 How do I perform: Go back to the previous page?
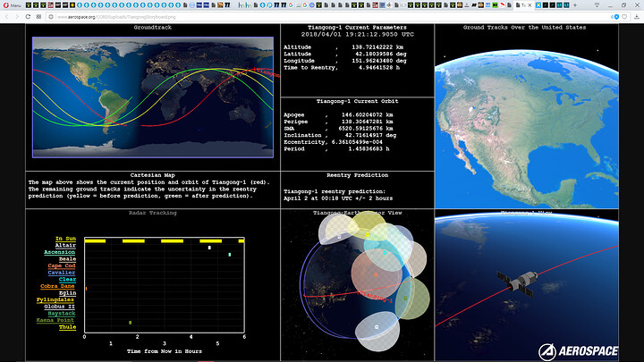pyautogui.click(x=6, y=17)
